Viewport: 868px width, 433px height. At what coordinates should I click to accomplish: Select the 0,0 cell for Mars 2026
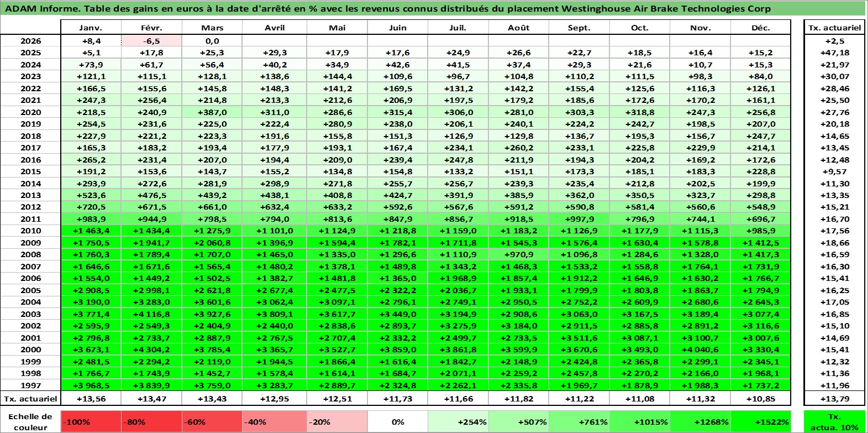click(212, 41)
